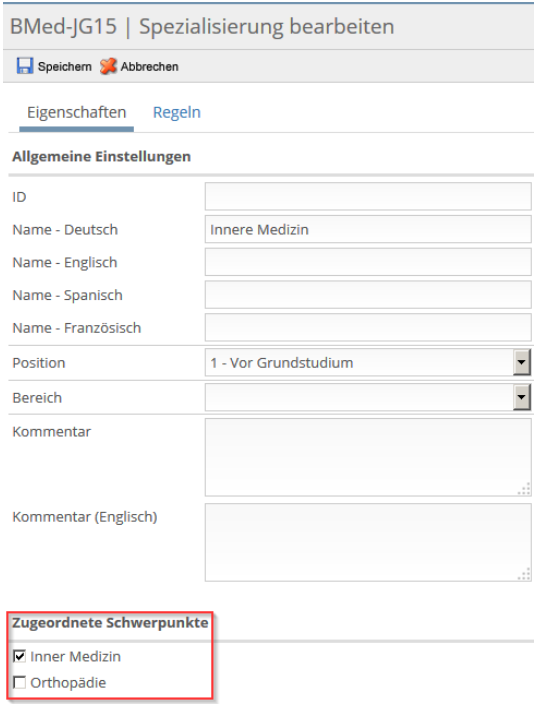Click the Speichern button label
540x714 pixels.
(65, 66)
